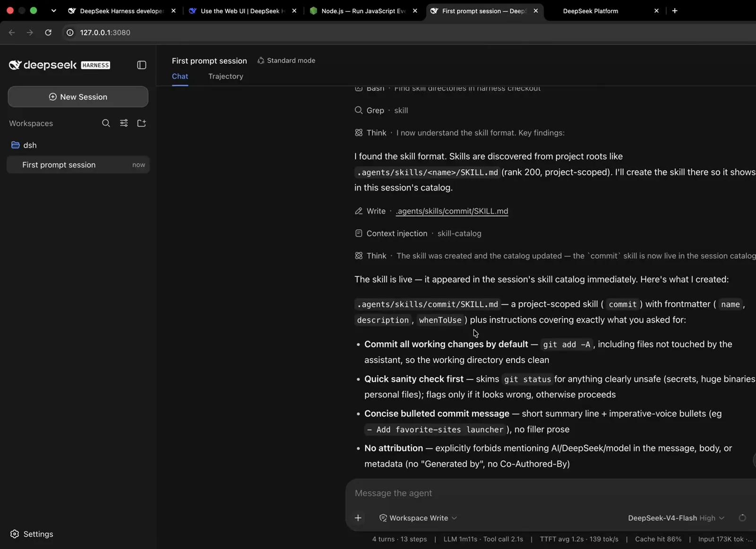756x549 pixels.
Task: Expand the Grep skill step
Action: tap(381, 111)
